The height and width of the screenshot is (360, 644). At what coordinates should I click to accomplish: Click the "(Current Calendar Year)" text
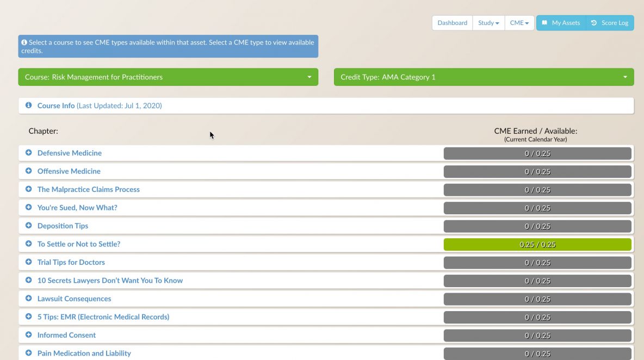(536, 140)
